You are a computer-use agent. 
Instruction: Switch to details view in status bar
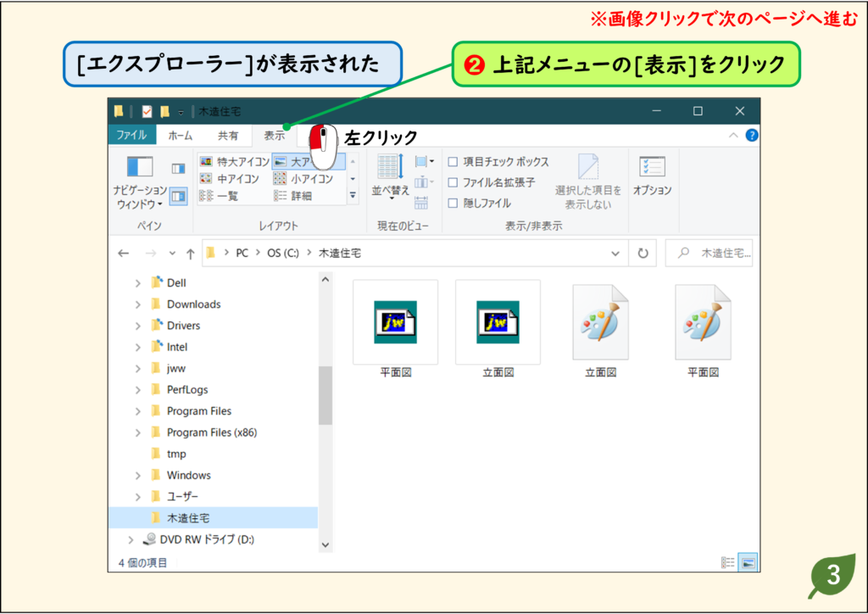[x=728, y=563]
